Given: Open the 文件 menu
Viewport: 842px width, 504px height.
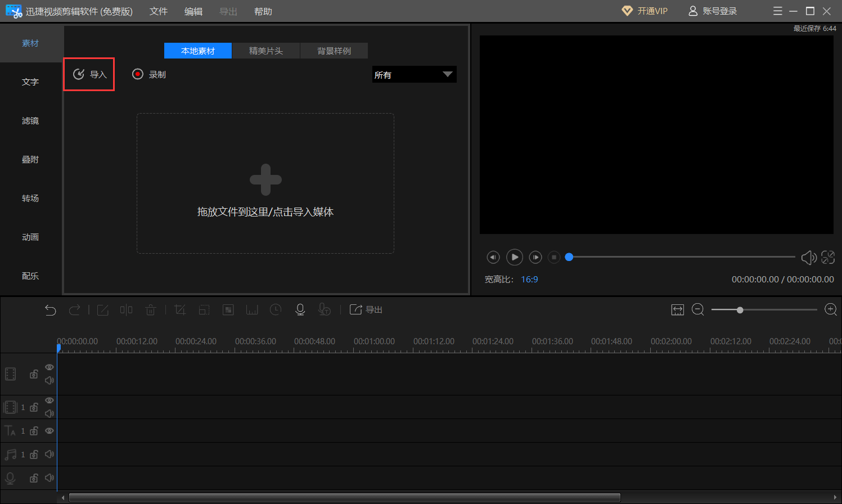Looking at the screenshot, I should tap(159, 12).
